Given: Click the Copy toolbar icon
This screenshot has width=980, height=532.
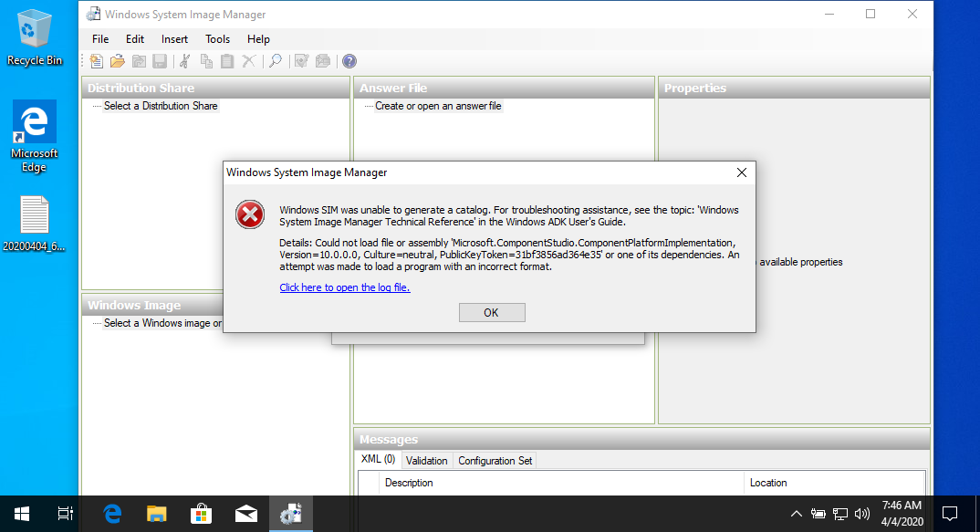Looking at the screenshot, I should pos(206,61).
